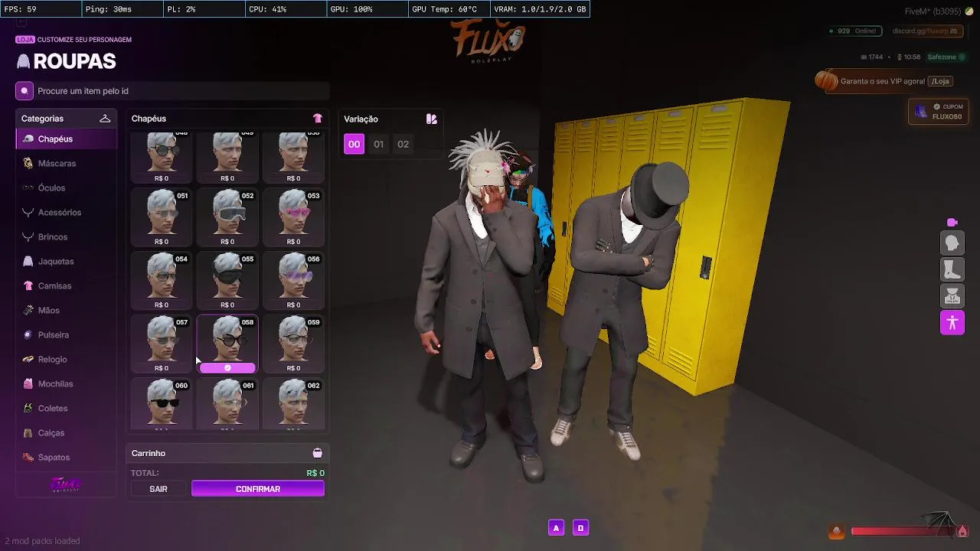Click the Variação palette icon
The image size is (980, 551).
coord(432,119)
